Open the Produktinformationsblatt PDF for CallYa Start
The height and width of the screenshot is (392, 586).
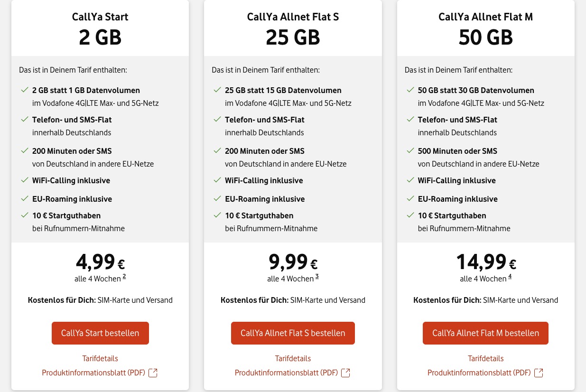point(93,373)
